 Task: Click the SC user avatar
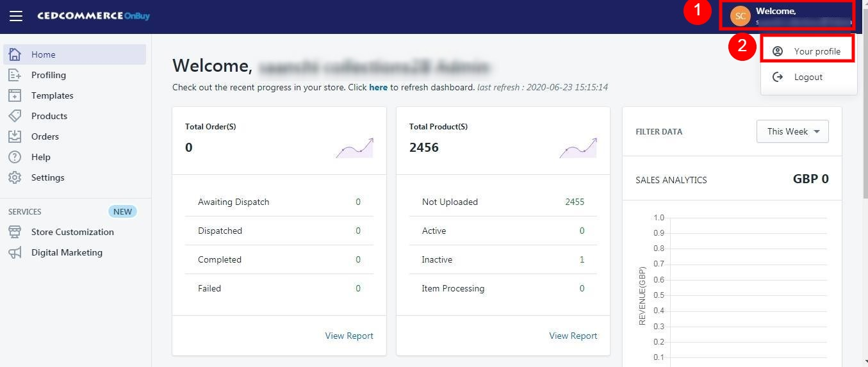741,16
